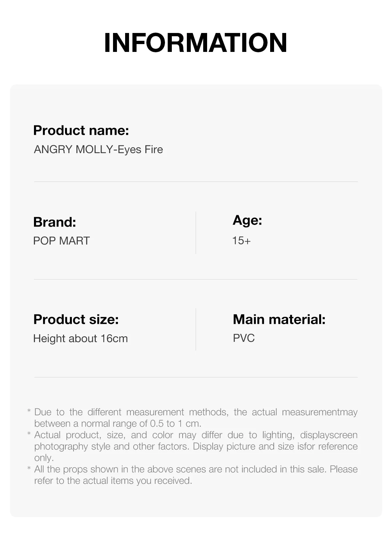Click the horizontal line below the product name
The width and height of the screenshot is (392, 540).
196,182
